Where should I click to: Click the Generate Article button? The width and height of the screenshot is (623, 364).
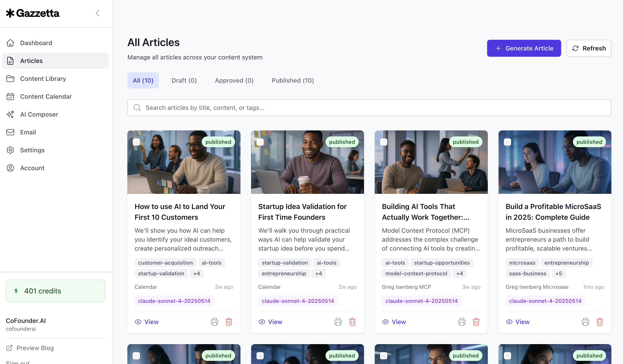coord(524,48)
